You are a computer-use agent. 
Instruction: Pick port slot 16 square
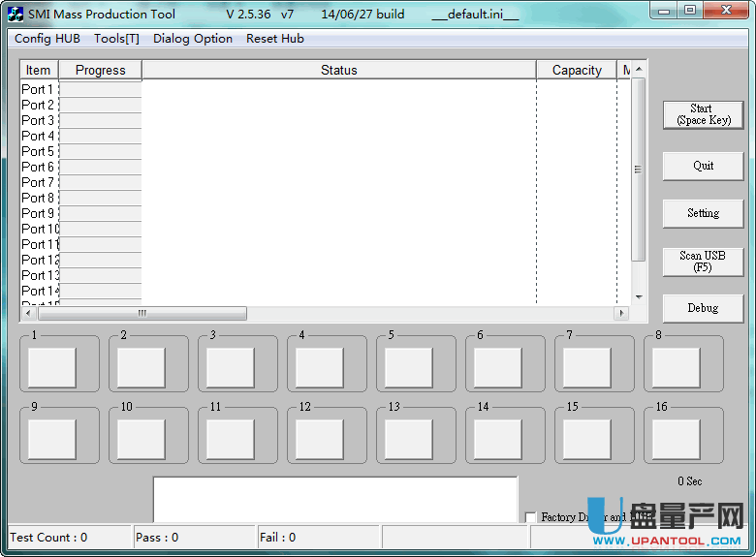point(676,439)
